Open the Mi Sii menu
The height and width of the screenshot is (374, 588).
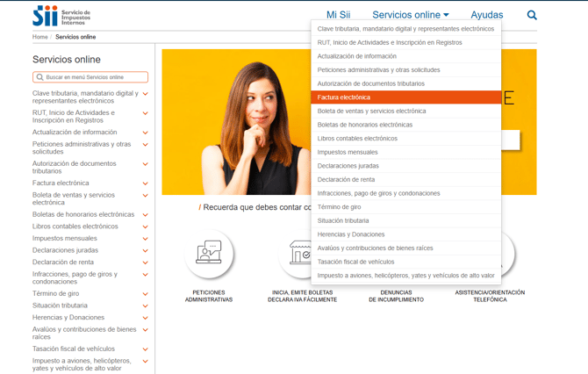coord(338,15)
